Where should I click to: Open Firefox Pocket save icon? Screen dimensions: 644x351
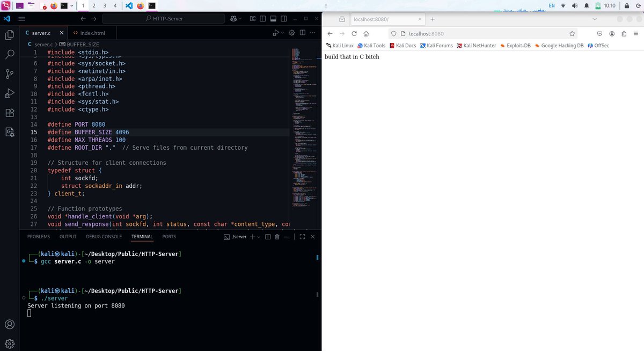(599, 33)
